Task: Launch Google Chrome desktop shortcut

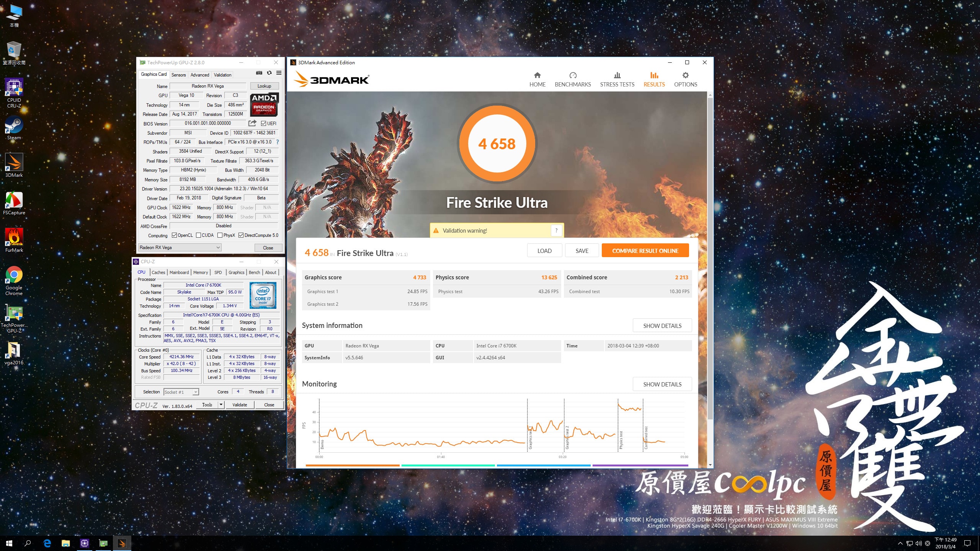Action: (x=14, y=280)
